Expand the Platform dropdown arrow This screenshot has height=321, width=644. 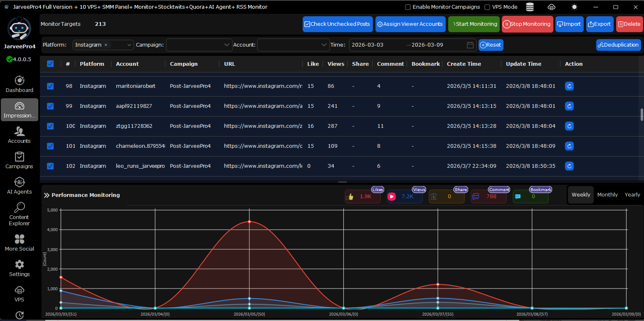(128, 45)
